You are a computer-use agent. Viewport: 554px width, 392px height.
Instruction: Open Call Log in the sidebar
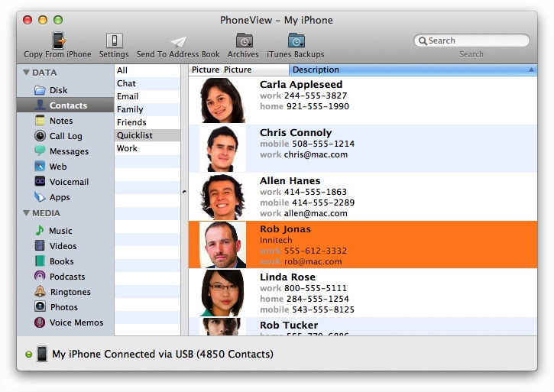click(x=65, y=136)
